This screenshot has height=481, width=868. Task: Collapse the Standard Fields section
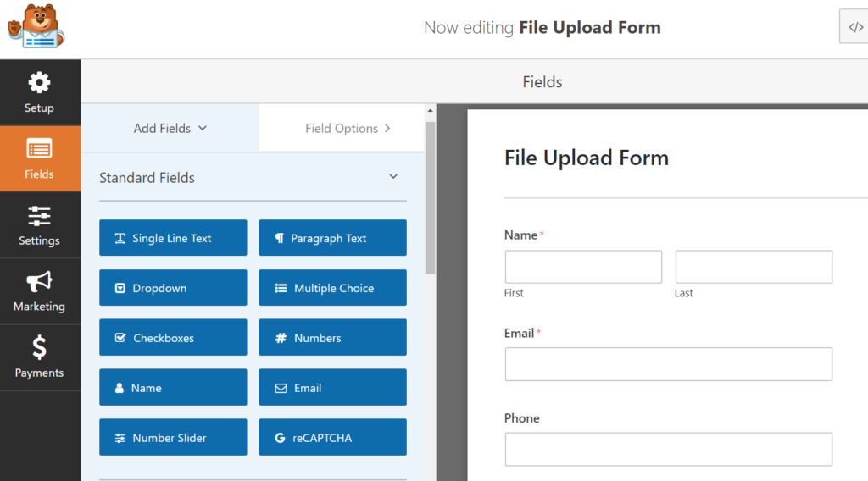pyautogui.click(x=393, y=177)
